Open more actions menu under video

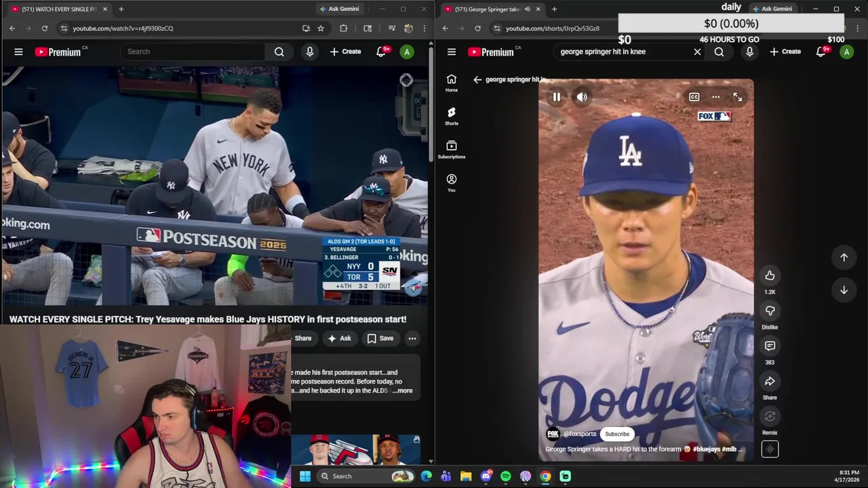pos(412,338)
